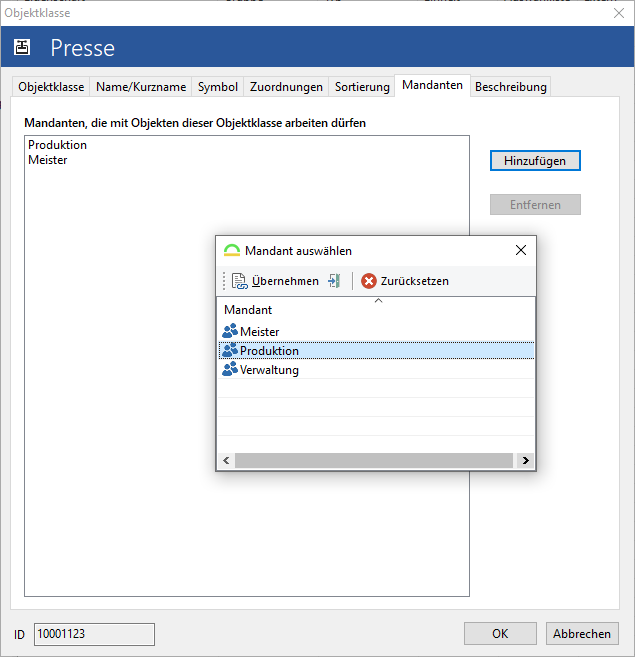This screenshot has width=635, height=657.
Task: Click the Entfernen button
Action: (x=535, y=204)
